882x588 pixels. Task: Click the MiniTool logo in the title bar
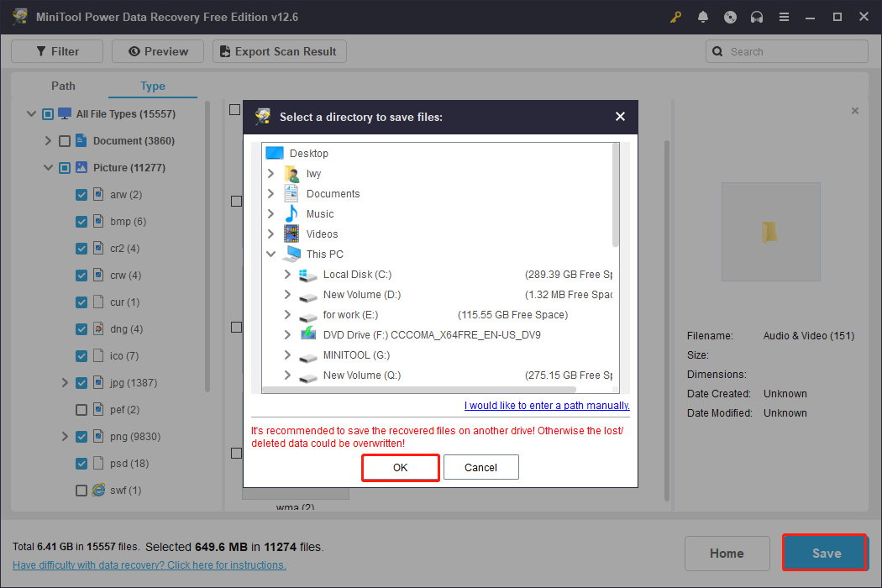tap(19, 17)
